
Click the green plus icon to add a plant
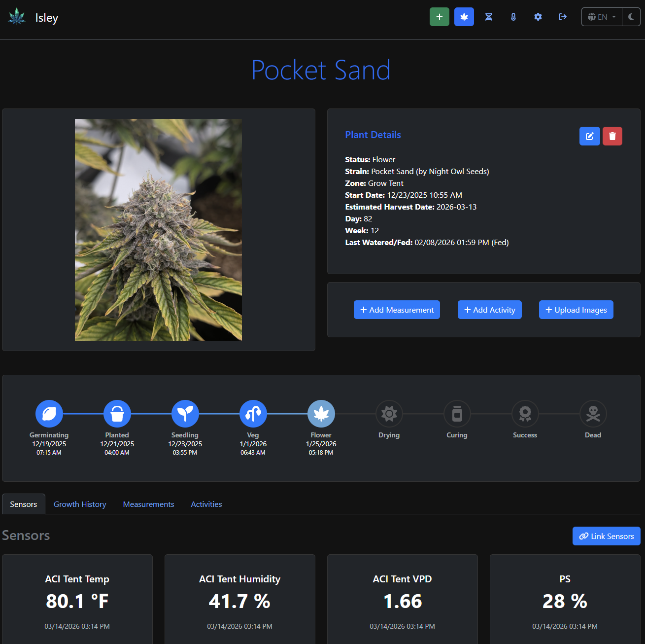tap(439, 16)
